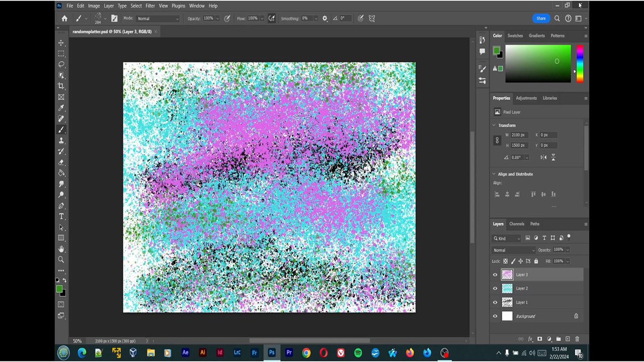This screenshot has height=362, width=644.
Task: Switch to the Swatches tab
Action: click(x=515, y=36)
